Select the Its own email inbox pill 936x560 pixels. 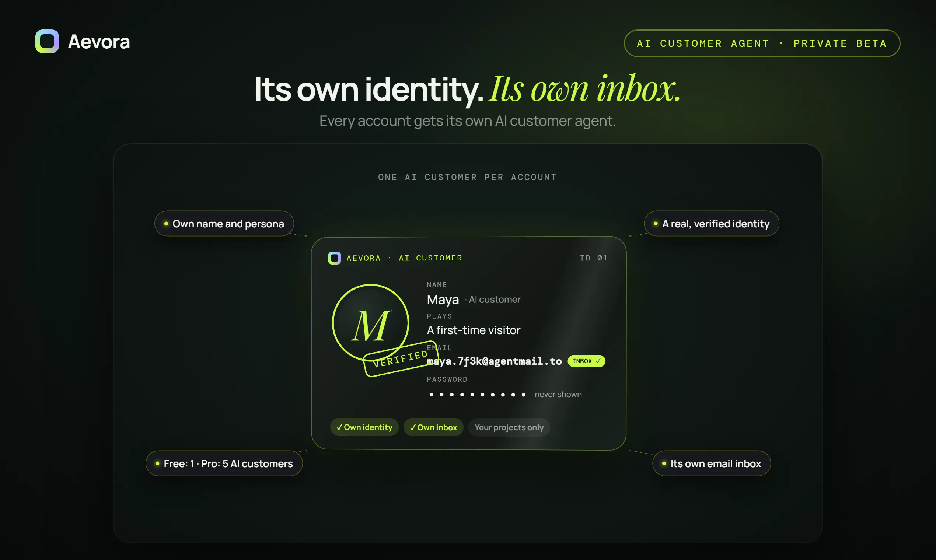712,463
